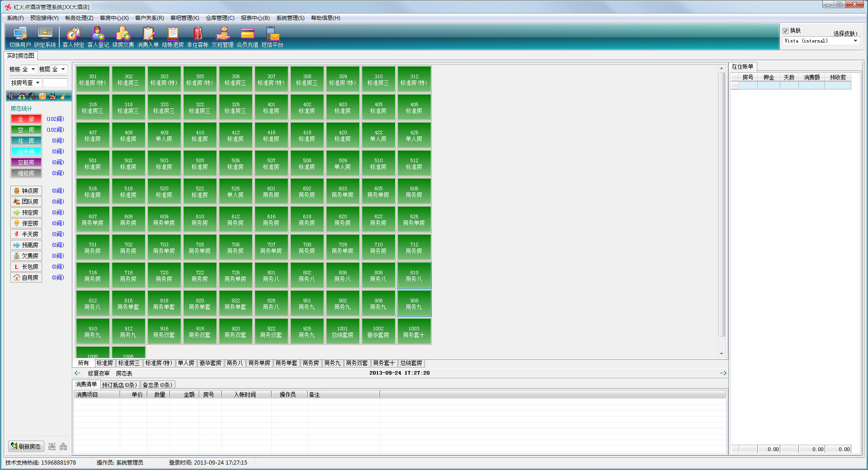Click the 切换用户 switch user toolbar icon
This screenshot has width=868, height=470.
[x=20, y=37]
